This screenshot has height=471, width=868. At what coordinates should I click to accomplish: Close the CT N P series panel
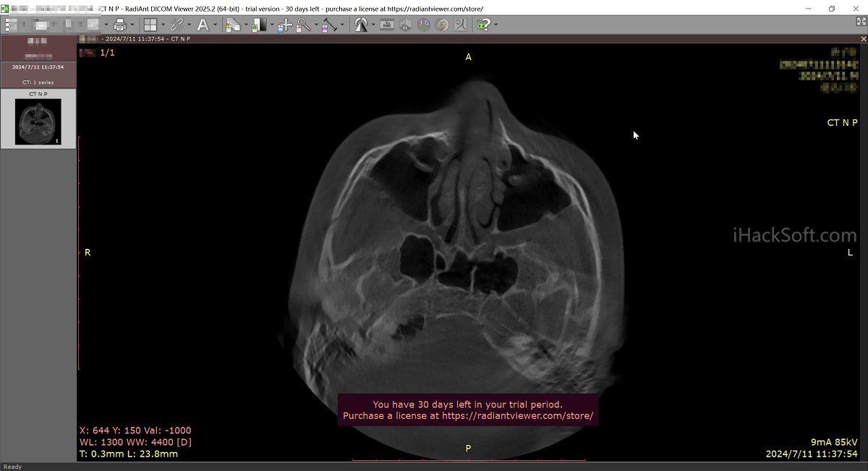pos(863,38)
